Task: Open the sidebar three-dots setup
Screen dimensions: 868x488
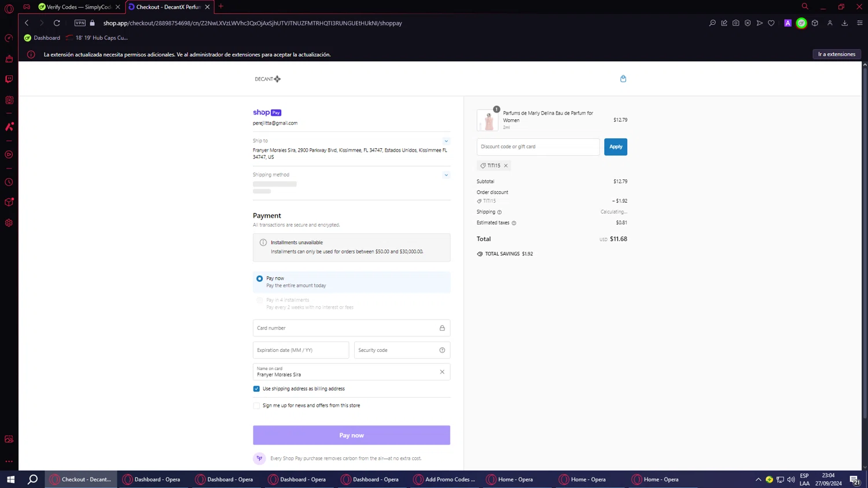Action: pos(9,461)
